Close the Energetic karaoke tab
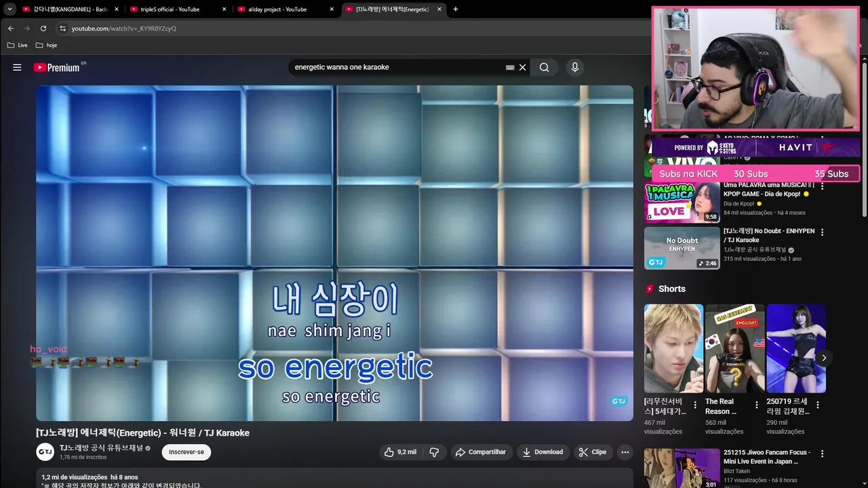868x488 pixels. pos(439,9)
